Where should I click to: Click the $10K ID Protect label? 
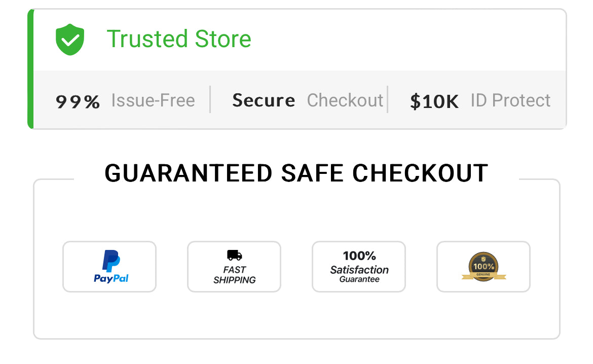[x=480, y=101]
